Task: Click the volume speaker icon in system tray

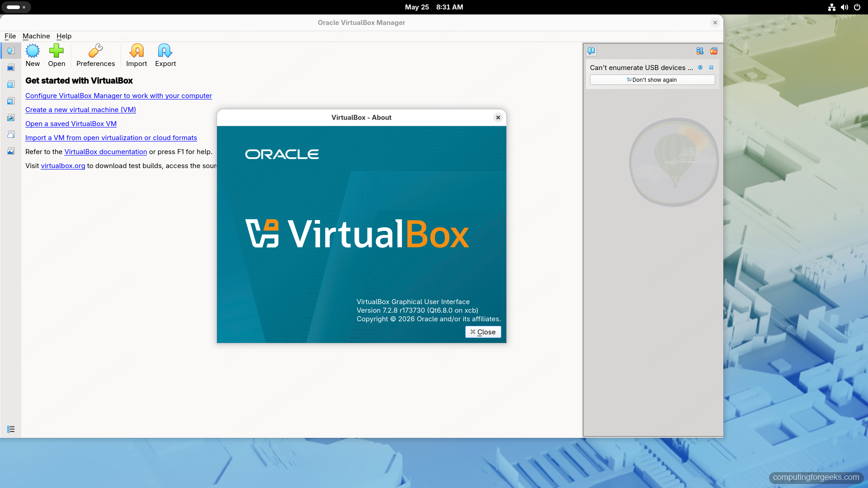Action: [x=844, y=7]
